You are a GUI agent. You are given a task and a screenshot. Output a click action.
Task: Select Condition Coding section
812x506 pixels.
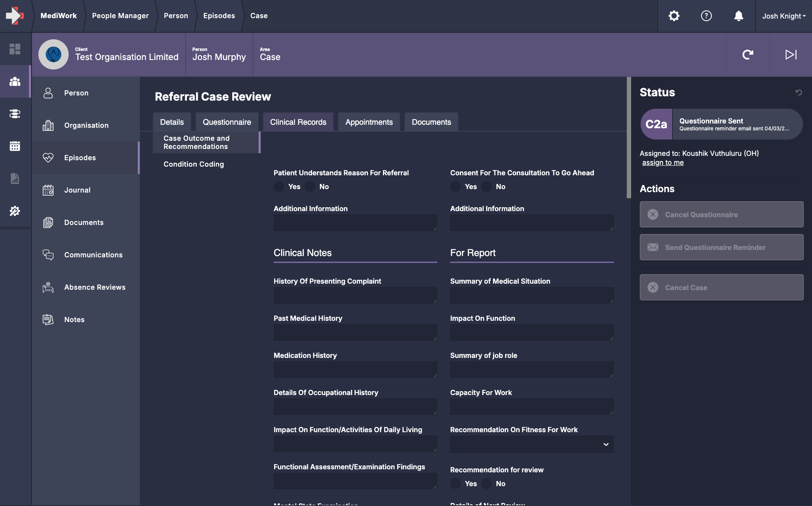pyautogui.click(x=193, y=164)
